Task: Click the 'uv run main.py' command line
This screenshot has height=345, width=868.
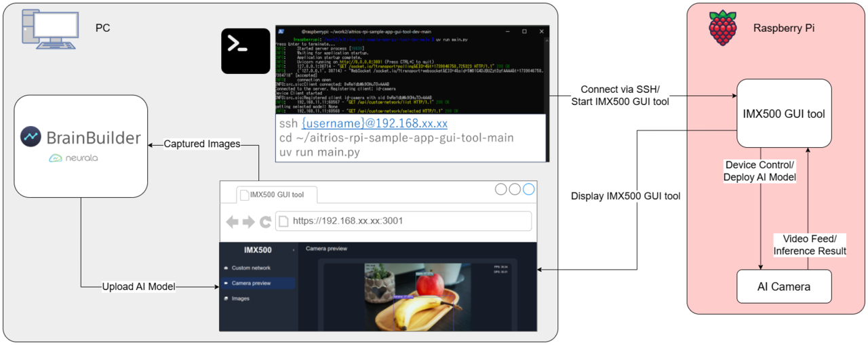Action: click(x=318, y=152)
